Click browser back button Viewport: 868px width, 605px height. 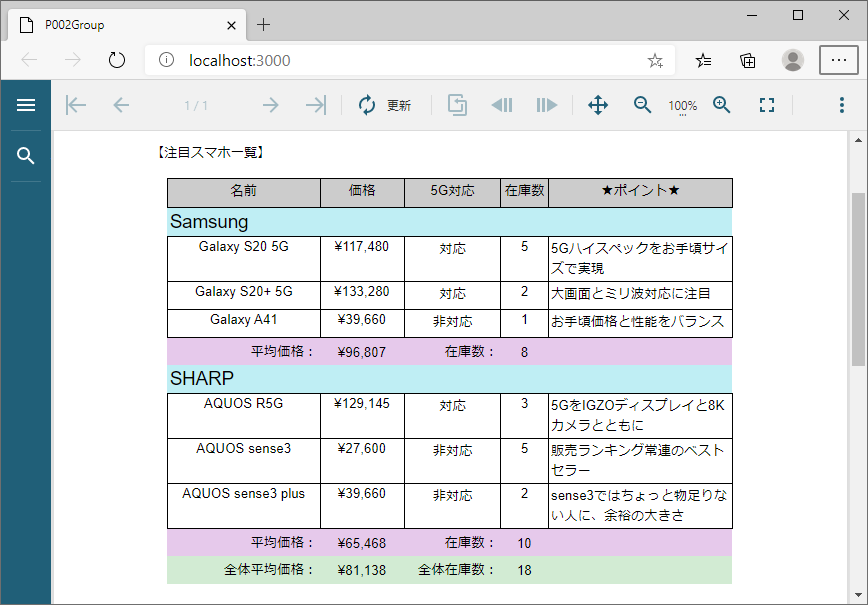coord(29,60)
